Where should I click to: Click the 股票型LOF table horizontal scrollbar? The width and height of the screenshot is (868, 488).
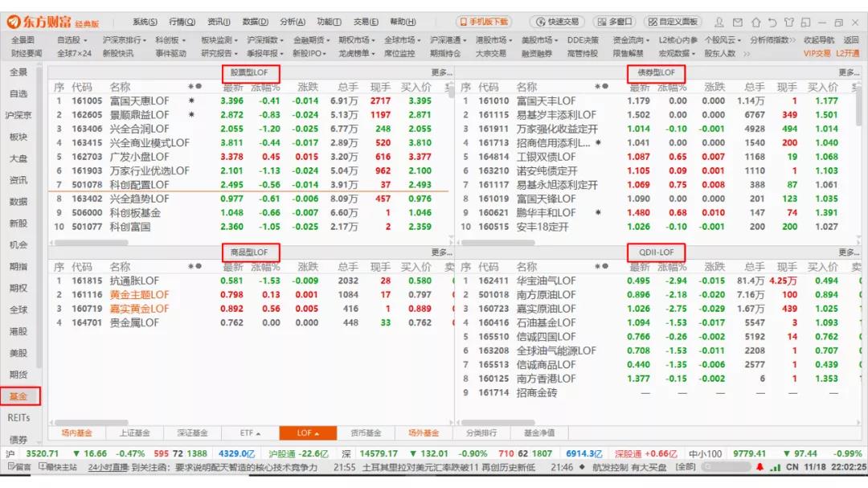click(92, 243)
